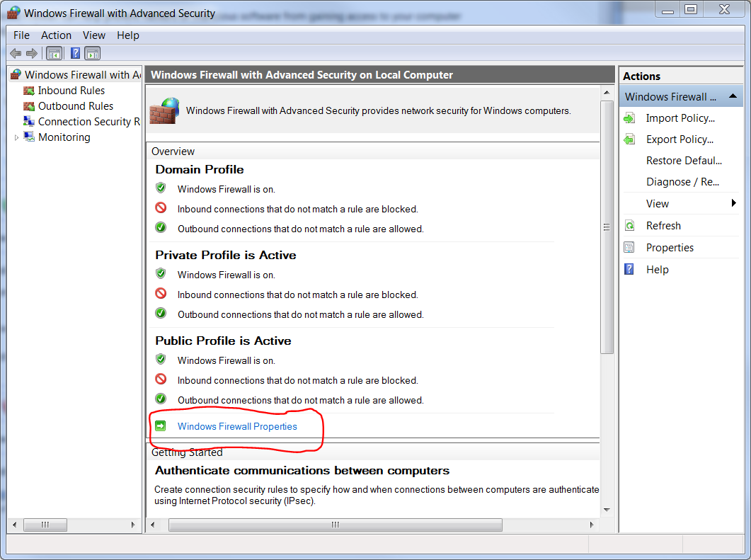Click the Outbound Rules brick wall icon
The width and height of the screenshot is (751, 560).
pos(29,106)
